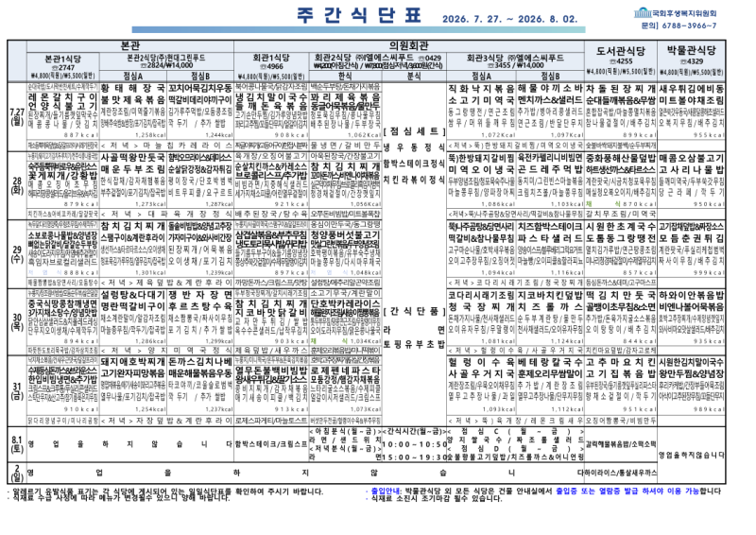The width and height of the screenshot is (756, 535).
Task: Click the menu item 지코바치킨덮밥
Action: 550,294
